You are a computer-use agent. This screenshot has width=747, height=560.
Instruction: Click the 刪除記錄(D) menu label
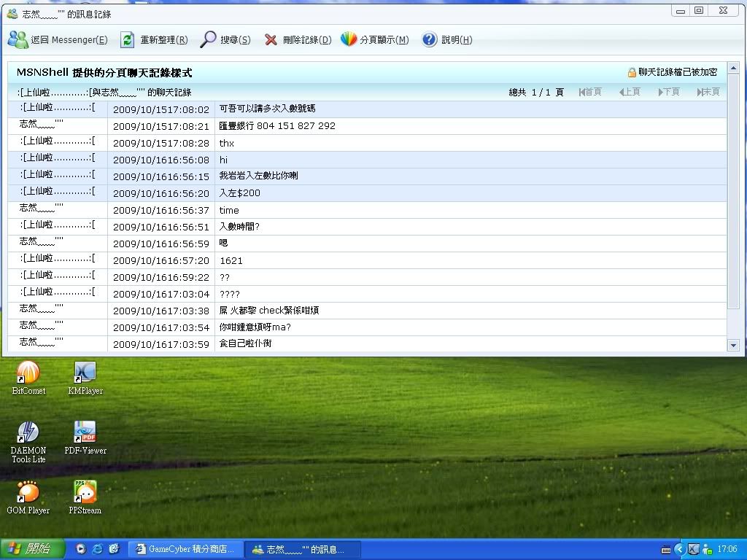[307, 40]
